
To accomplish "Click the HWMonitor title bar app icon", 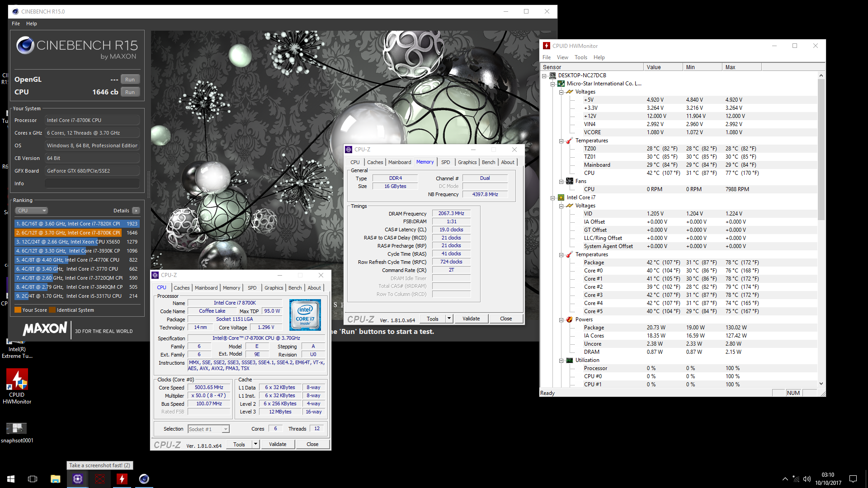I will pyautogui.click(x=547, y=46).
